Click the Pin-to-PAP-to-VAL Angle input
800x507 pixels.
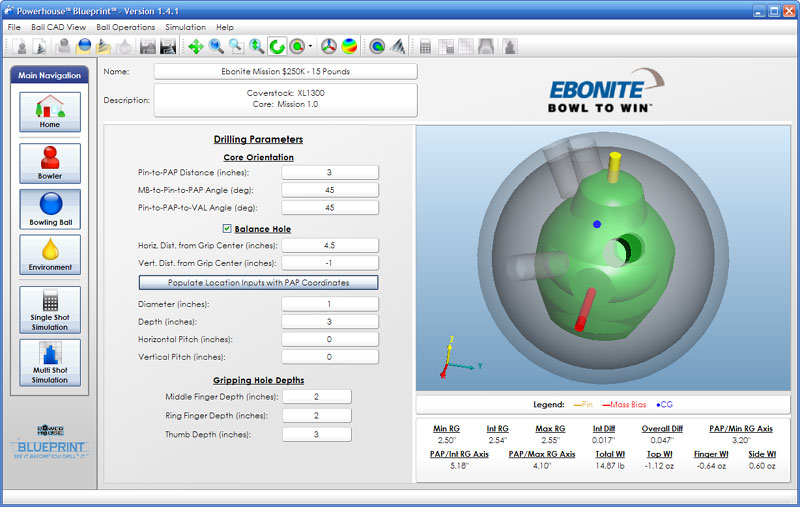click(x=330, y=208)
